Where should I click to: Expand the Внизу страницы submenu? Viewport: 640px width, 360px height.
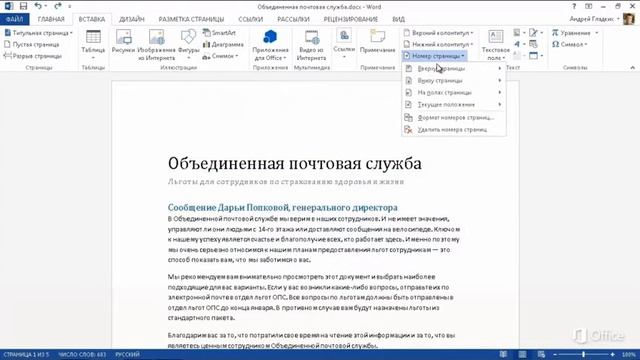pyautogui.click(x=454, y=80)
